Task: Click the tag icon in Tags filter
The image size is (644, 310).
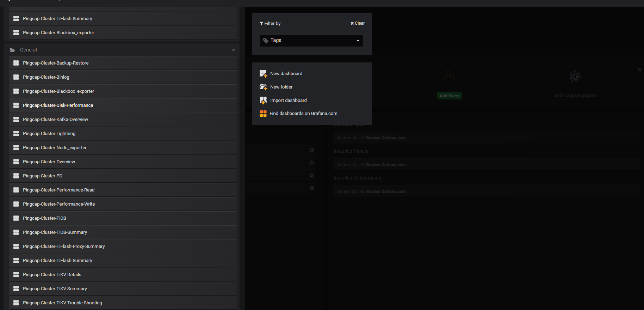Action: tap(266, 41)
